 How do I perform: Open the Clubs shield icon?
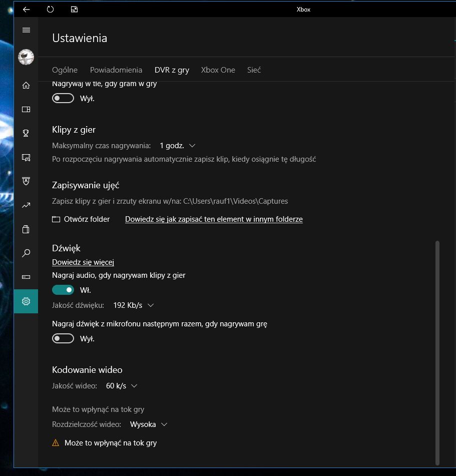pyautogui.click(x=26, y=181)
